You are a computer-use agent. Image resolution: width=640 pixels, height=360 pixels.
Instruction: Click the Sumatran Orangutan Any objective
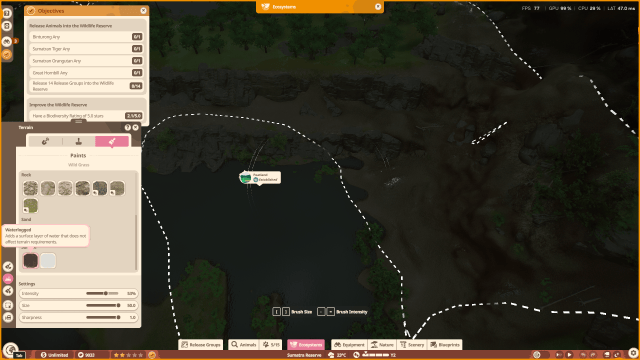(x=86, y=60)
